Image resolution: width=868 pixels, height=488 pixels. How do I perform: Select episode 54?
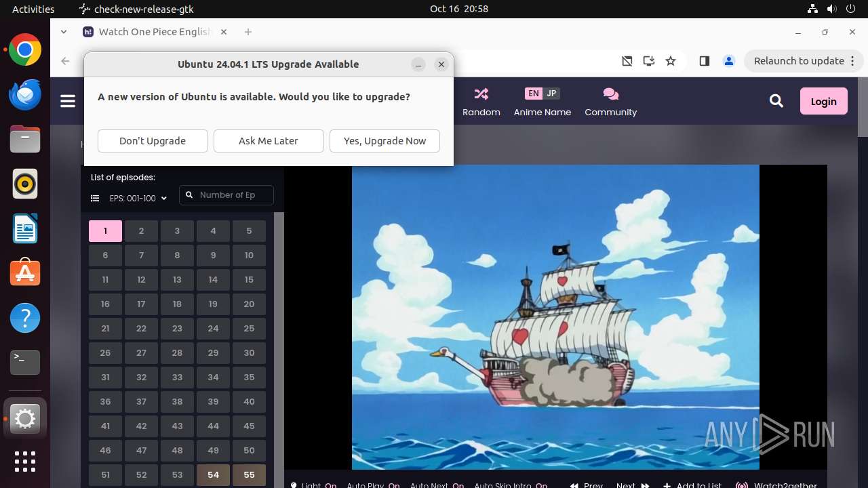tap(213, 475)
